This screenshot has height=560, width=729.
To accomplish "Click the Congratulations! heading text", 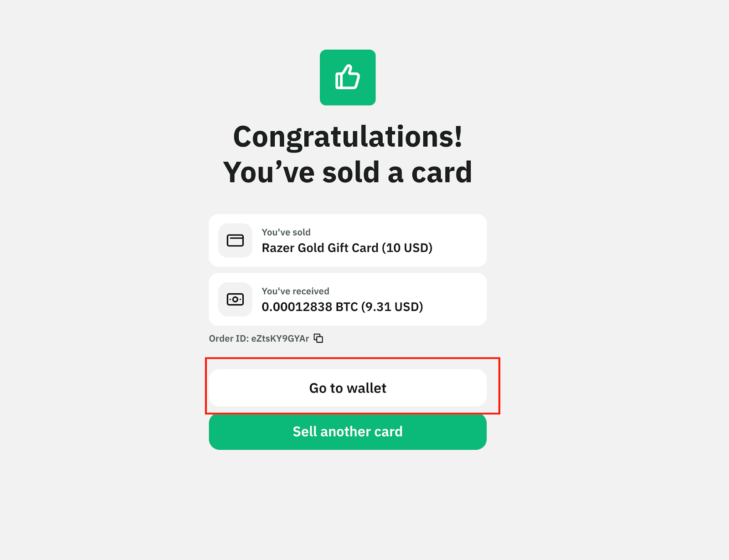I will 348,137.
